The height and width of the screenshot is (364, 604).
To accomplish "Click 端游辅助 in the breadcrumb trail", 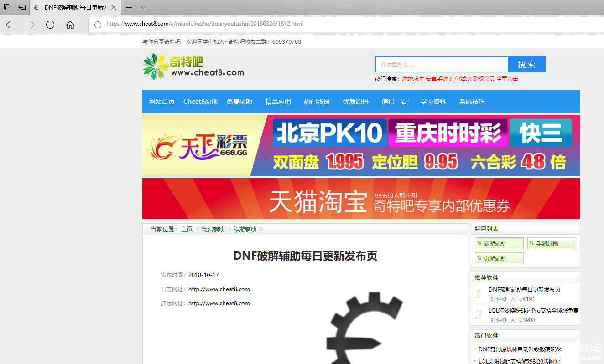I will point(245,229).
